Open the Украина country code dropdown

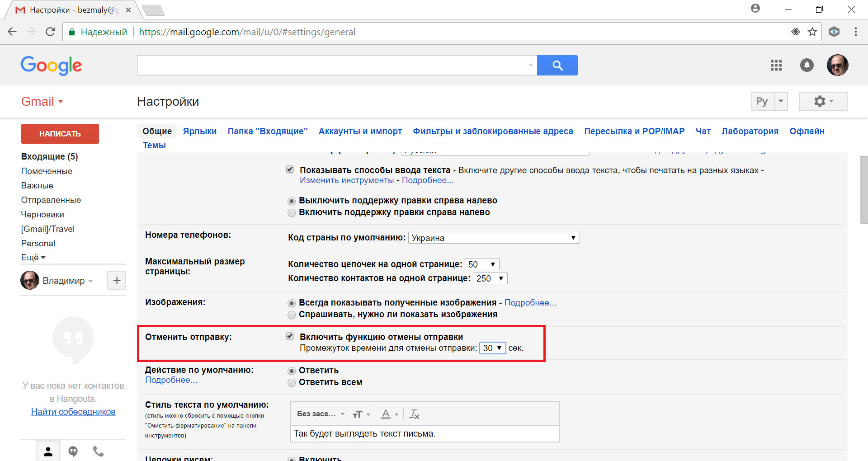coord(494,238)
